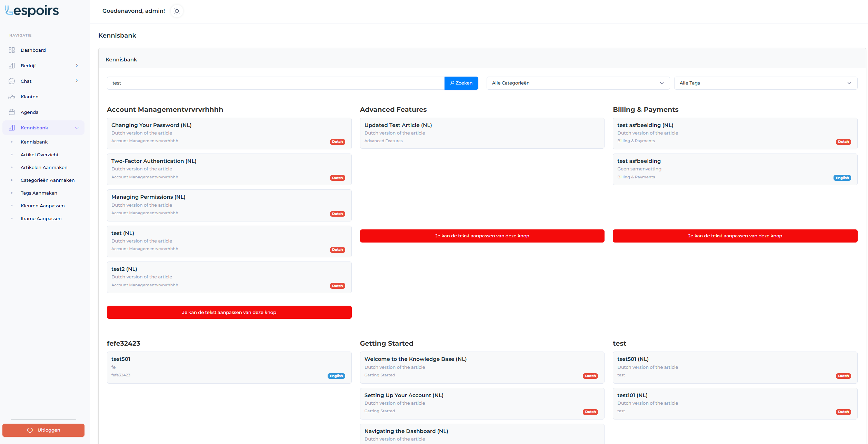
Task: Open the Alle Categorieën dropdown
Action: point(578,83)
